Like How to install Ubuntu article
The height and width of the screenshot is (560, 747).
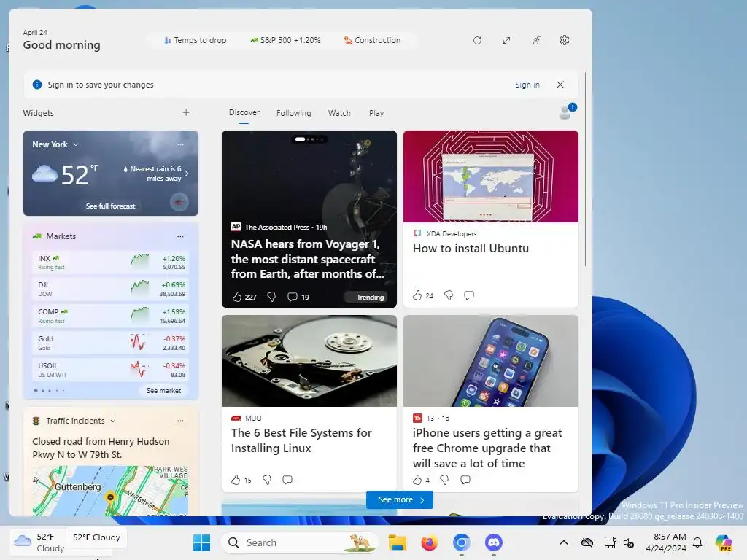417,295
